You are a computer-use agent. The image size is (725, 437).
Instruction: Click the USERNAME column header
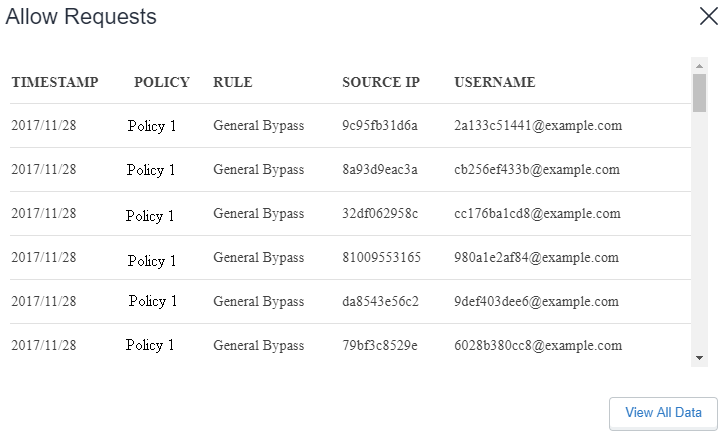coord(495,82)
